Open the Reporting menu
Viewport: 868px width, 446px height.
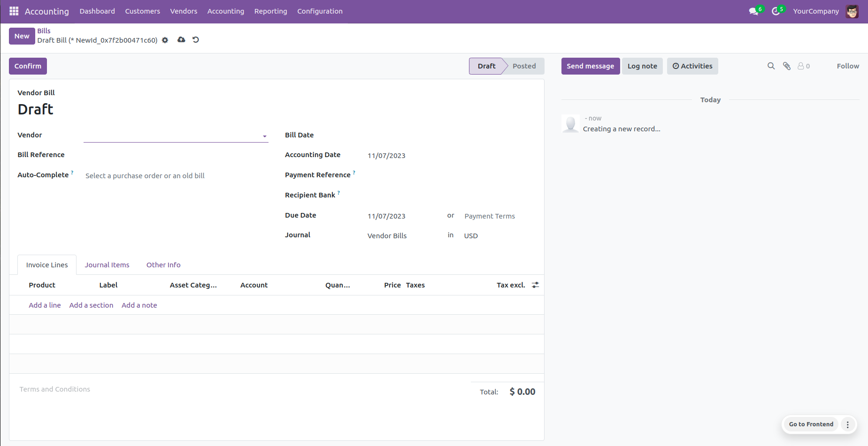click(270, 11)
